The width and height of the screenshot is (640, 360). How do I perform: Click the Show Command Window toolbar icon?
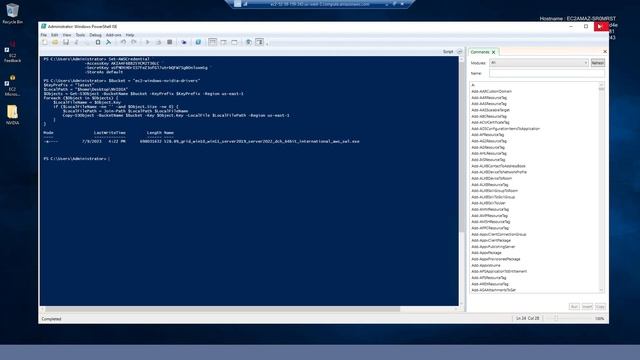(249, 42)
